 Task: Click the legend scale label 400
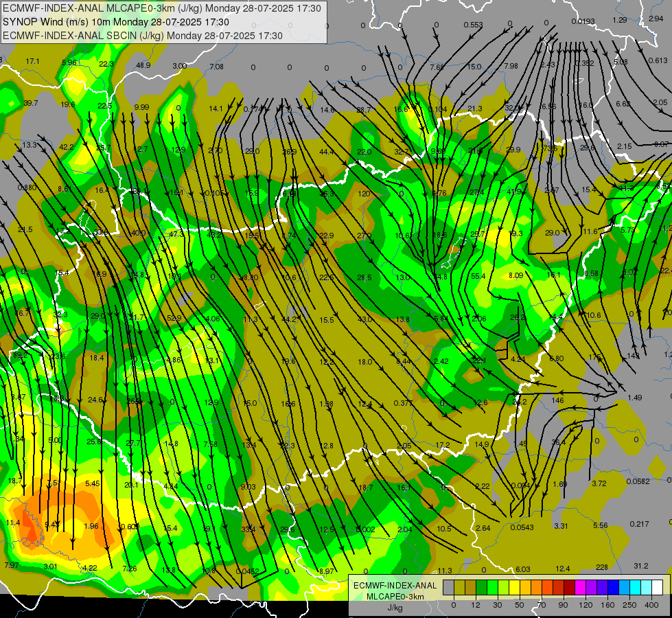click(651, 605)
